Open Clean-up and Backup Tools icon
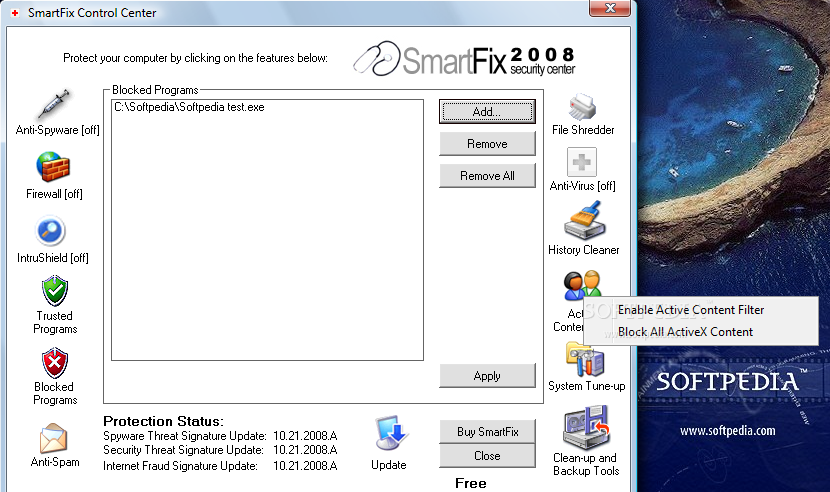This screenshot has height=492, width=830. tap(587, 427)
